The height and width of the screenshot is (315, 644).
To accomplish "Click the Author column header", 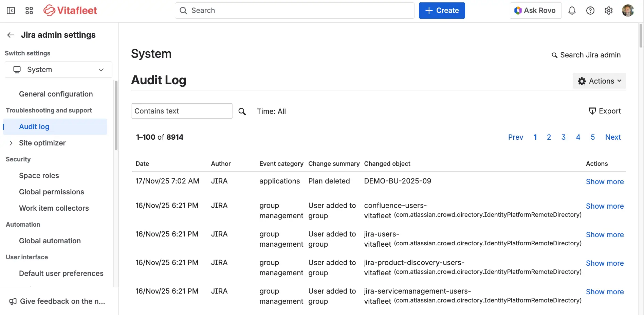I will [221, 164].
